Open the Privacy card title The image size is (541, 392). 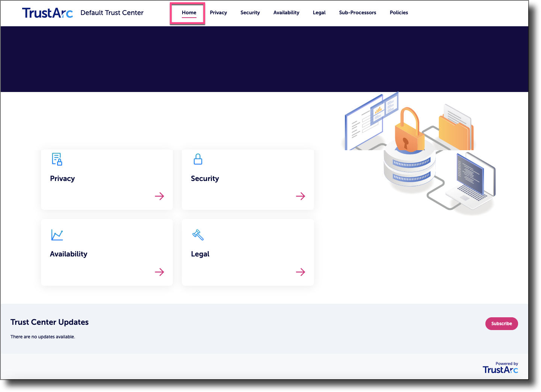point(62,179)
